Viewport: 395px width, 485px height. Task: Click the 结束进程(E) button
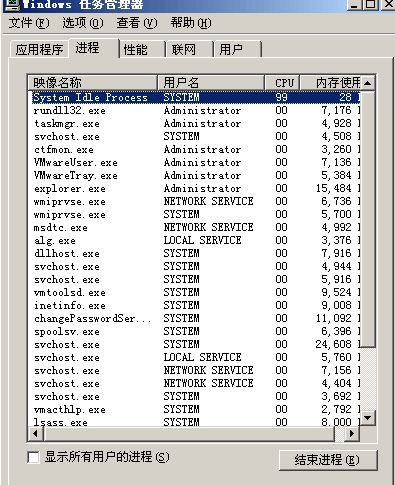pyautogui.click(x=328, y=460)
